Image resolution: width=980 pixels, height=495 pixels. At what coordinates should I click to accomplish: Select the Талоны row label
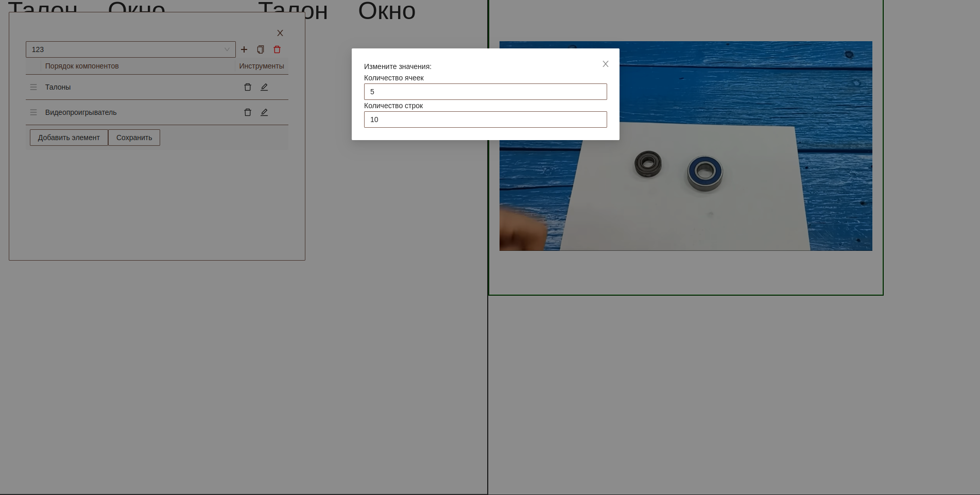[58, 87]
